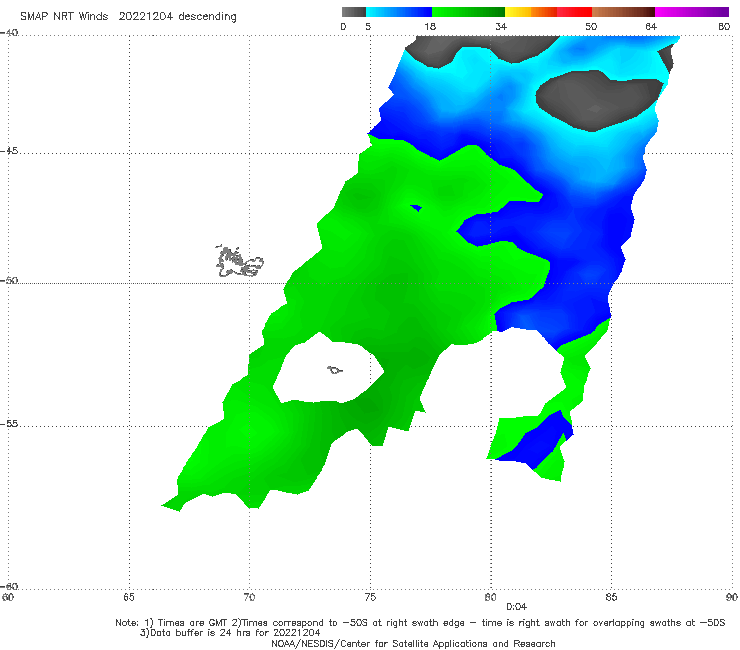This screenshot has width=740, height=650.
Task: Select the green 18–34 color bar segment
Action: click(468, 12)
